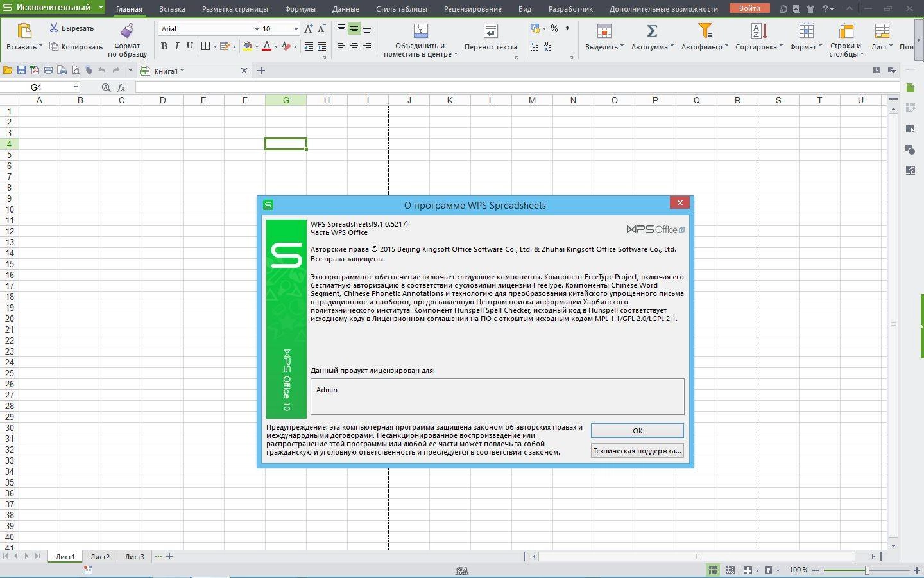
Task: Add a new document tab with plus
Action: click(261, 71)
